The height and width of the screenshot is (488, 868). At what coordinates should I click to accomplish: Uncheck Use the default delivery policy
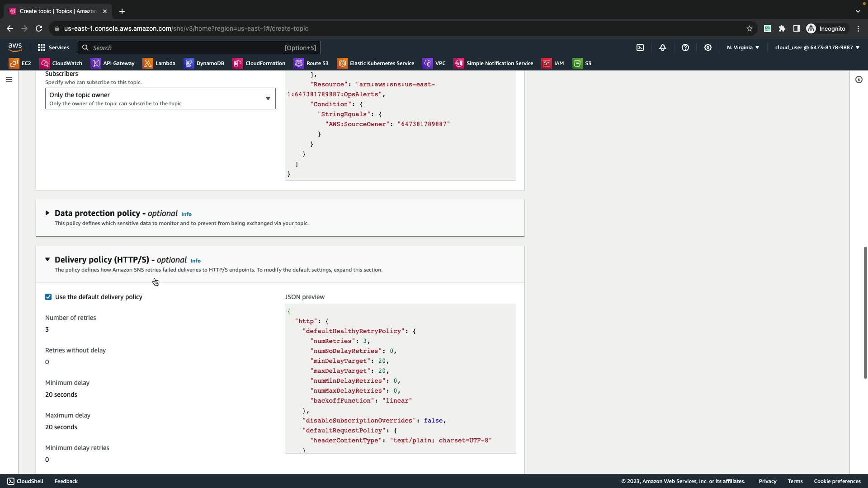(48, 297)
